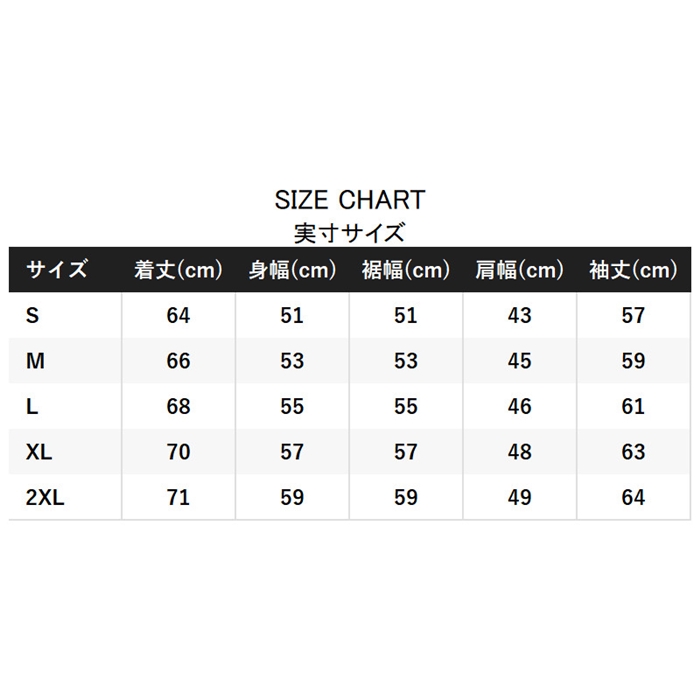Screen dimensions: 700x700
Task: Click the L size row label
Action: (32, 407)
